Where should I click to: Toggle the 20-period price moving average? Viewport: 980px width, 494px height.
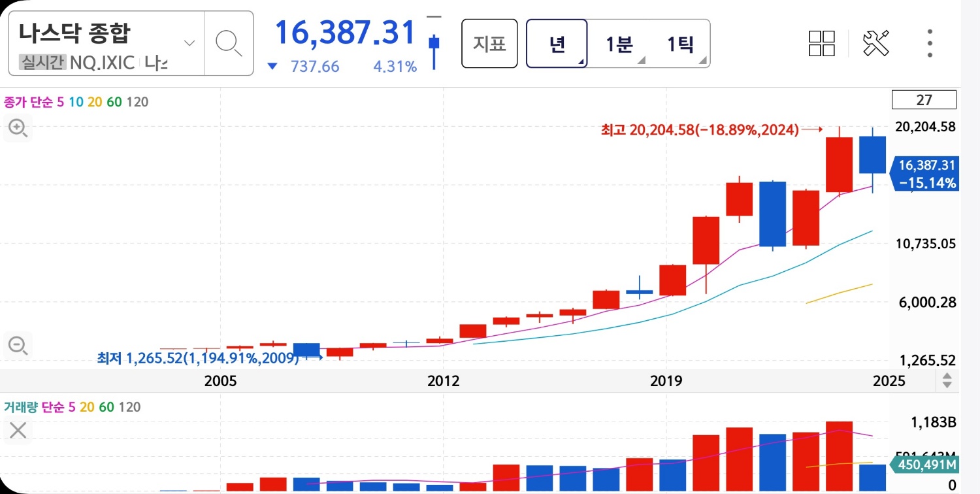tap(95, 102)
